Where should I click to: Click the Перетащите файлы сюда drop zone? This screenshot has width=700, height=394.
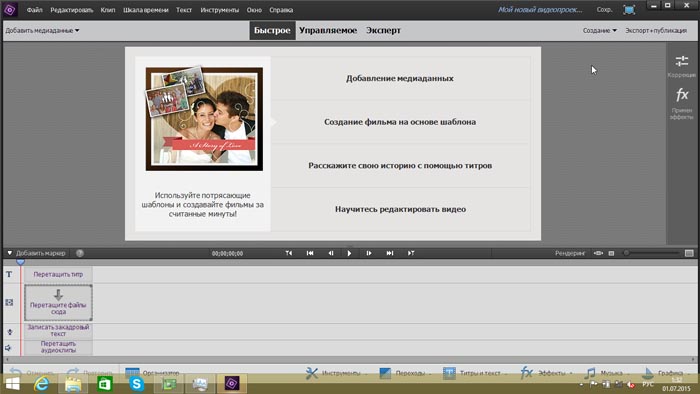coord(58,303)
